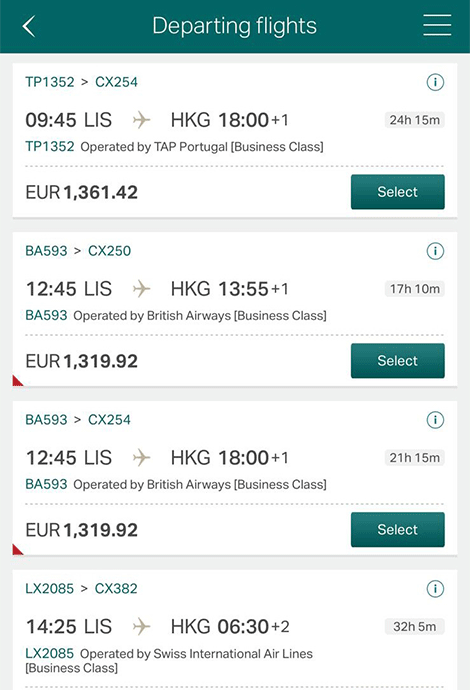The height and width of the screenshot is (690, 470).
Task: Open the hamburger menu
Action: pos(437,25)
